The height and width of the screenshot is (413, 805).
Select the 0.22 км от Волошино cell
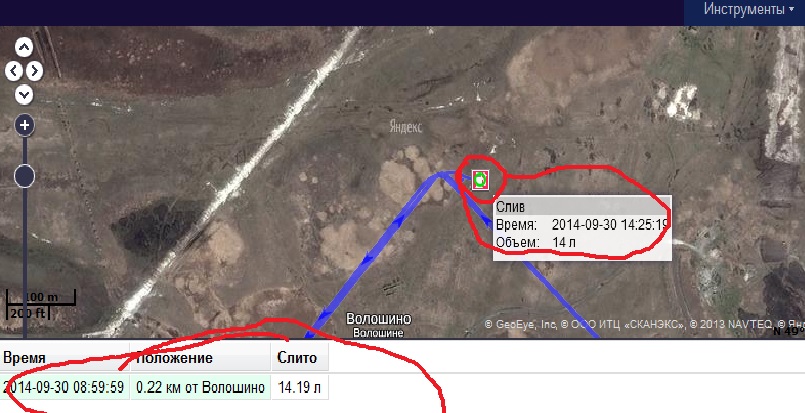[x=201, y=387]
